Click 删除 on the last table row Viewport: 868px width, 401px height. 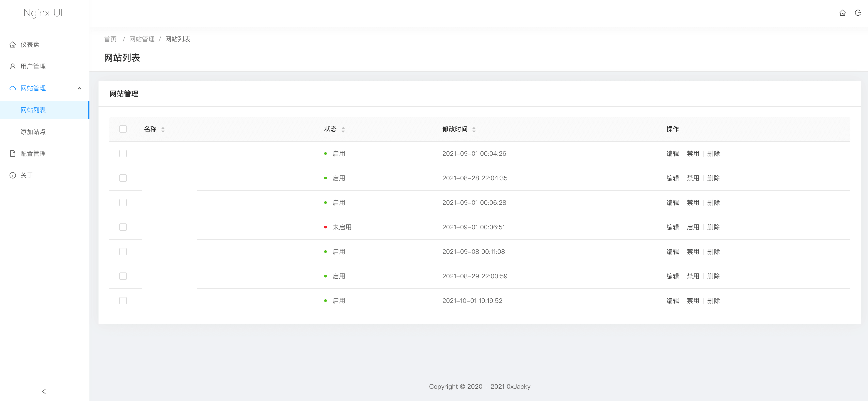(713, 301)
